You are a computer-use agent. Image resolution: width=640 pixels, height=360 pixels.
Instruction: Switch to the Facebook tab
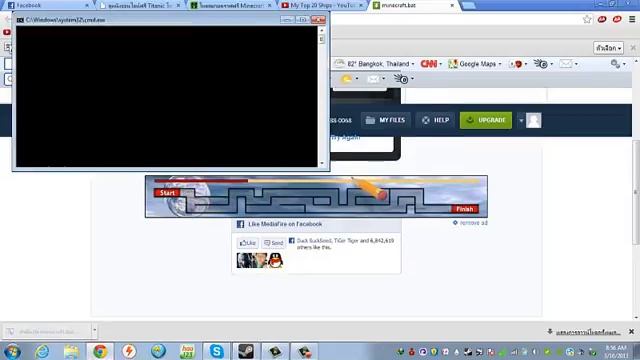47,5
